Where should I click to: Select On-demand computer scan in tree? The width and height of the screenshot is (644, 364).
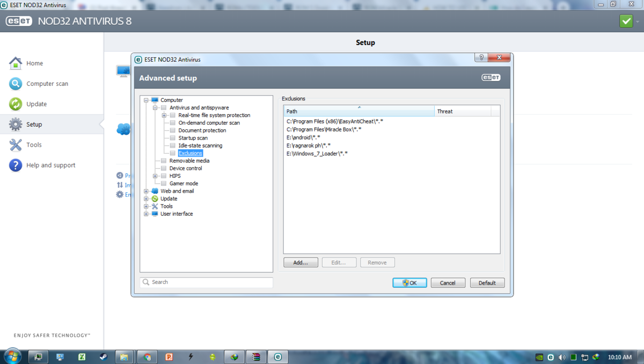(209, 123)
